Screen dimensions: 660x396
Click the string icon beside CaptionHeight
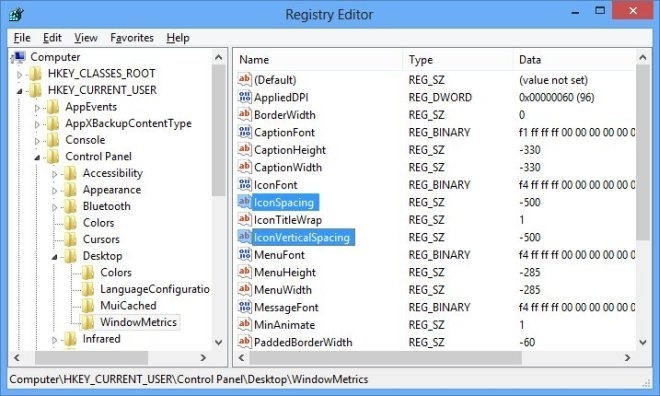point(245,149)
